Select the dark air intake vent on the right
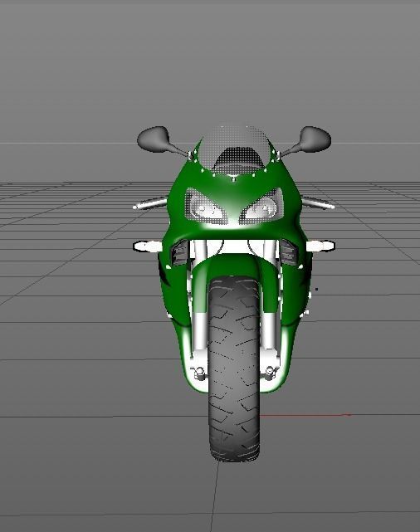 pos(288,253)
